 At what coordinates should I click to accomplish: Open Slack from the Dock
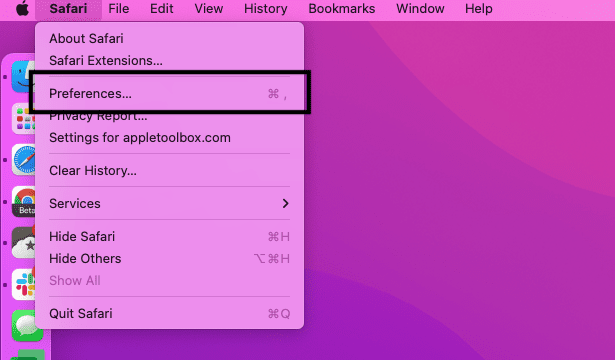pos(24,284)
